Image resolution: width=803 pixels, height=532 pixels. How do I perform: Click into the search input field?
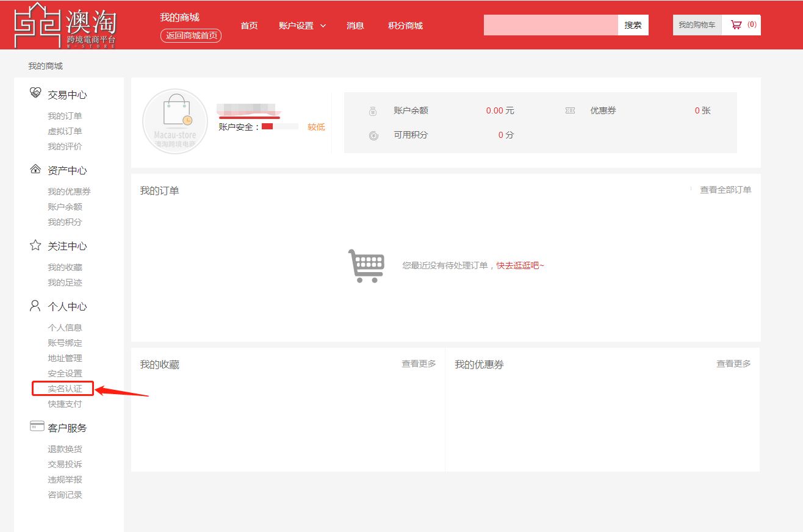click(x=550, y=25)
